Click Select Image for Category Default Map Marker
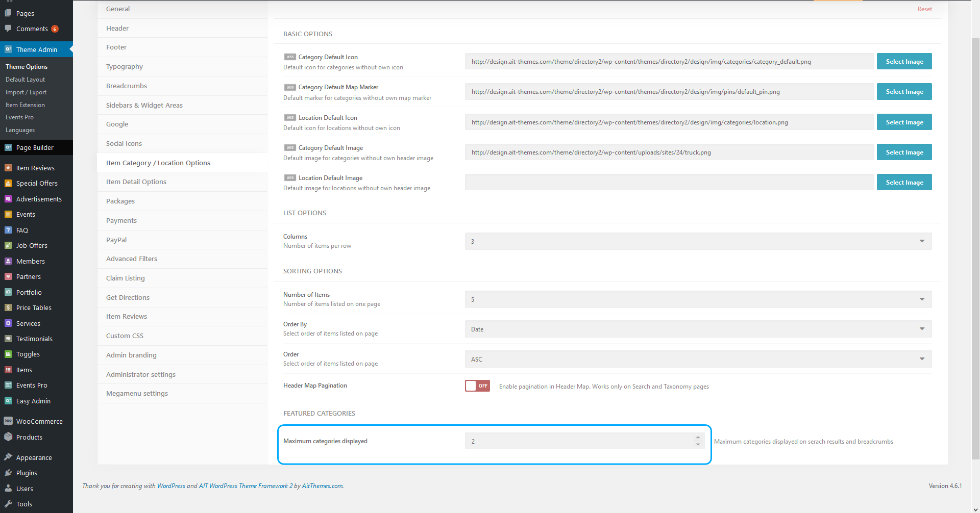 [904, 92]
